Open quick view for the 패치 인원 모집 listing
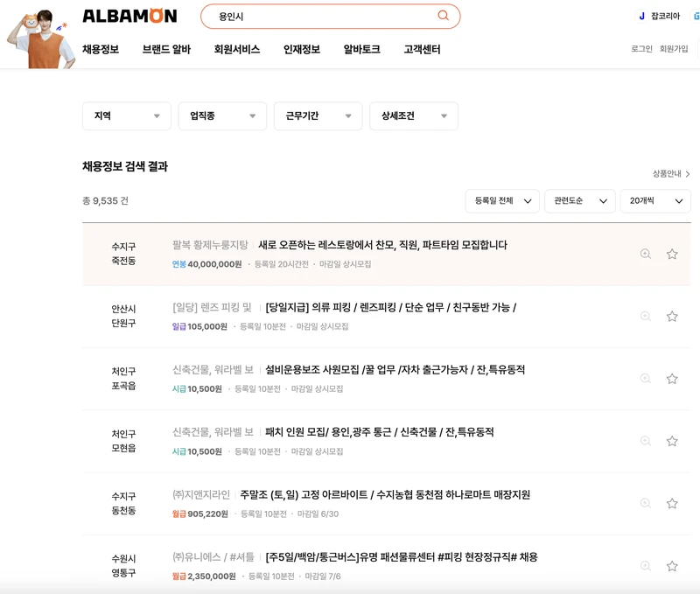Viewport: 700px width, 594px height. (x=645, y=440)
